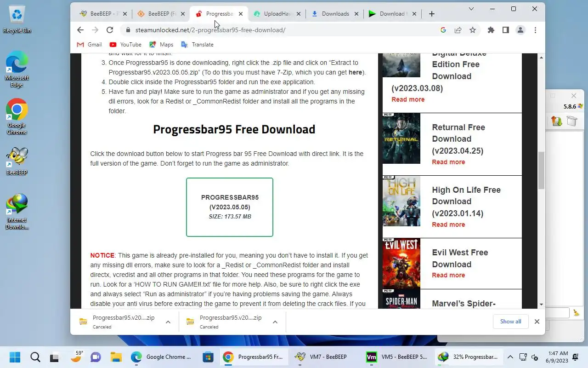
Task: Open Chrome's three-dot menu
Action: pyautogui.click(x=535, y=30)
